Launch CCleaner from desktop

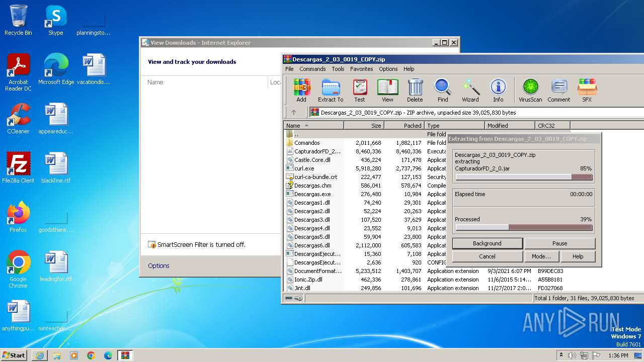coord(18,119)
